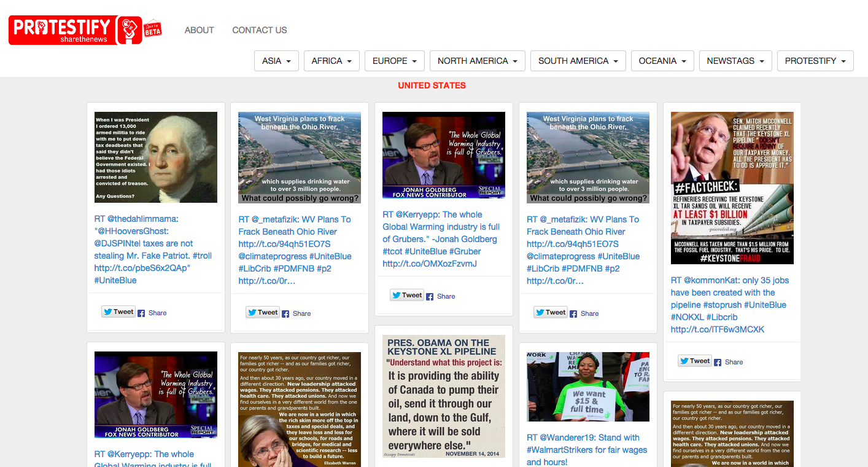
Task: Open the Elizabeth Warren quote image in last column
Action: [732, 434]
